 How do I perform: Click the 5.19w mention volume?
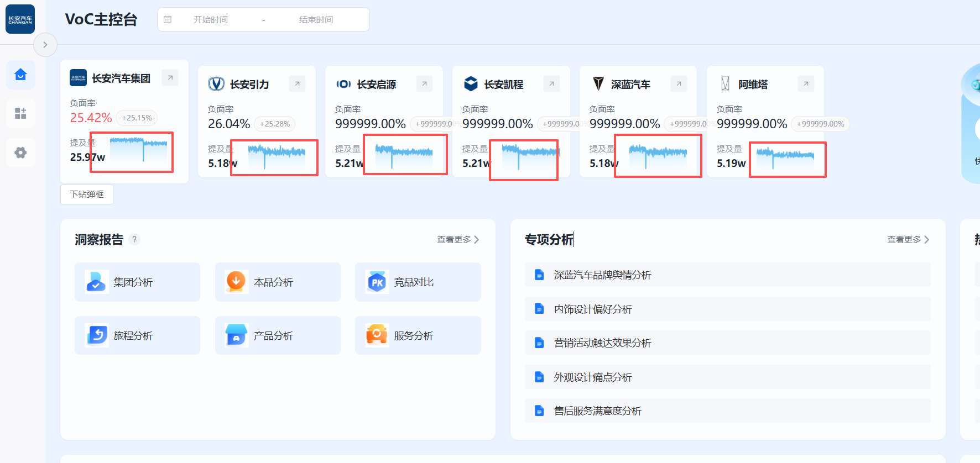tap(731, 163)
